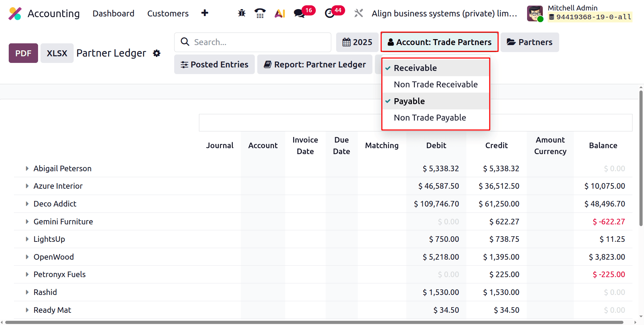The height and width of the screenshot is (325, 644).
Task: Click the Journal column header
Action: tap(220, 145)
